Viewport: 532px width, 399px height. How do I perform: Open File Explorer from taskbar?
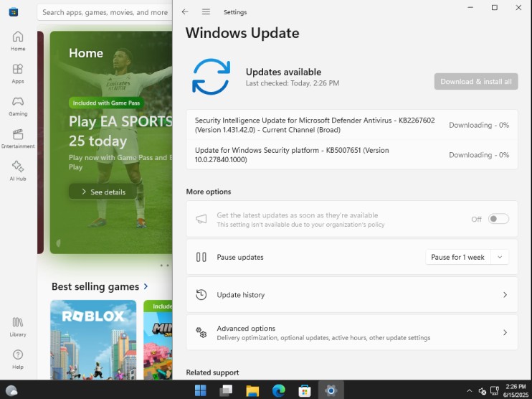tap(252, 390)
